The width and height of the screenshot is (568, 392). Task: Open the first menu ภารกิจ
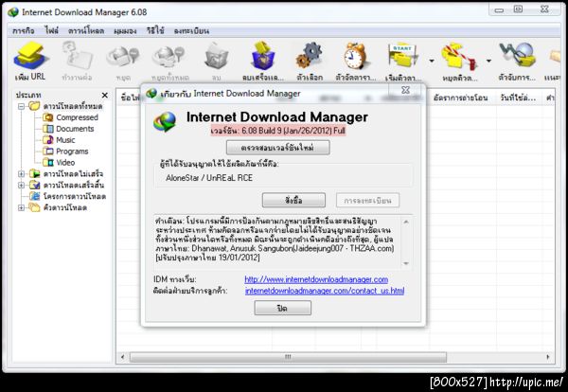[23, 31]
